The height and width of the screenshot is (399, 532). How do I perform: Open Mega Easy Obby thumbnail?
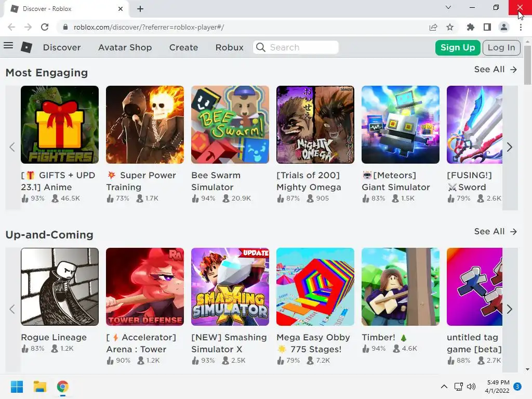tap(315, 287)
